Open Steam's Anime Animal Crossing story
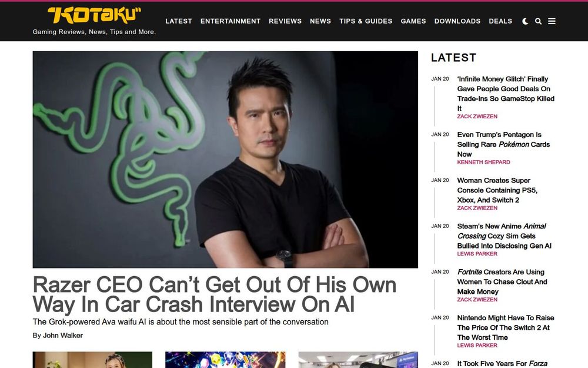Screen dimensions: 588x368 point(504,236)
